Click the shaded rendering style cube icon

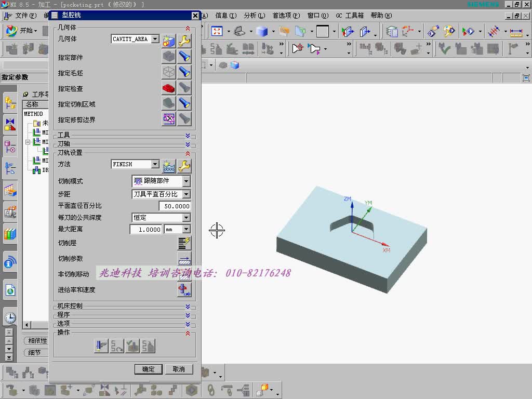(262, 32)
